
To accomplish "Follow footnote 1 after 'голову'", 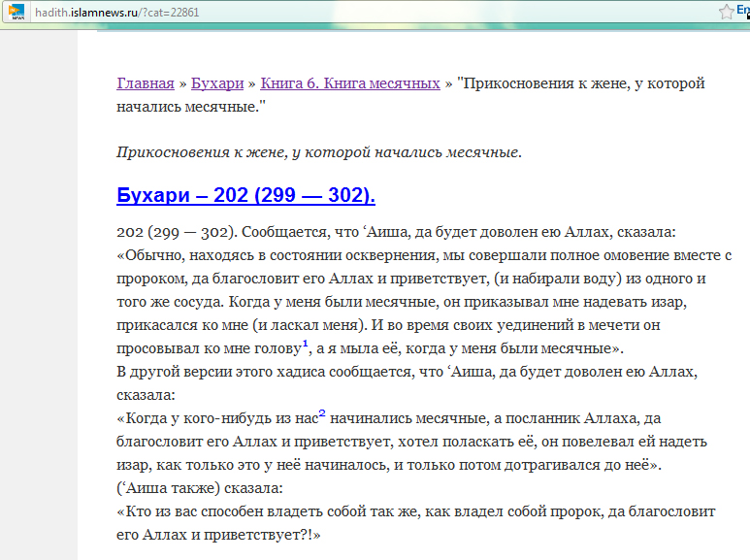I will [x=306, y=344].
